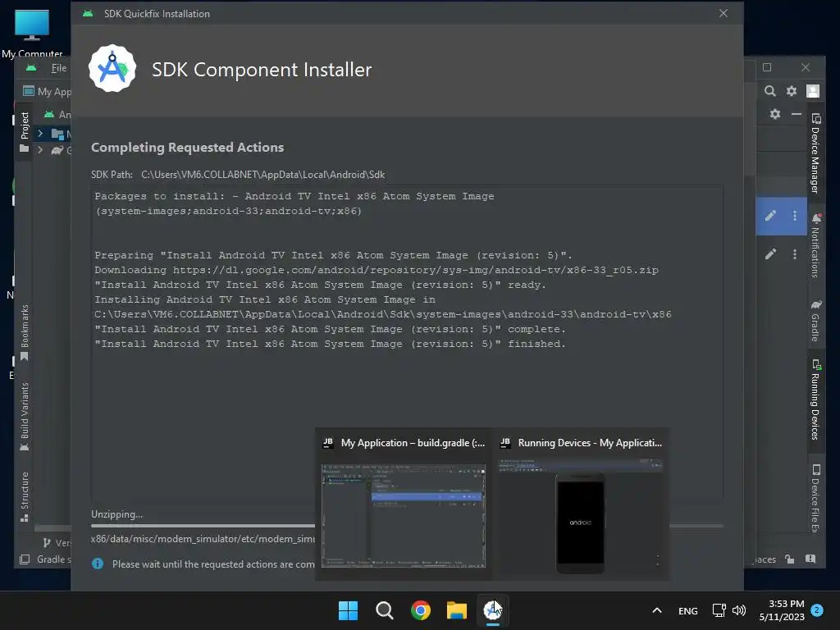Click the Android Studio logo in the installer header
Viewport: 840px width, 630px height.
[112, 69]
